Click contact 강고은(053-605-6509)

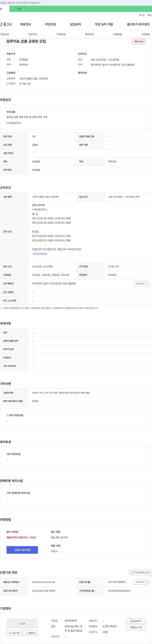(x=44, y=591)
